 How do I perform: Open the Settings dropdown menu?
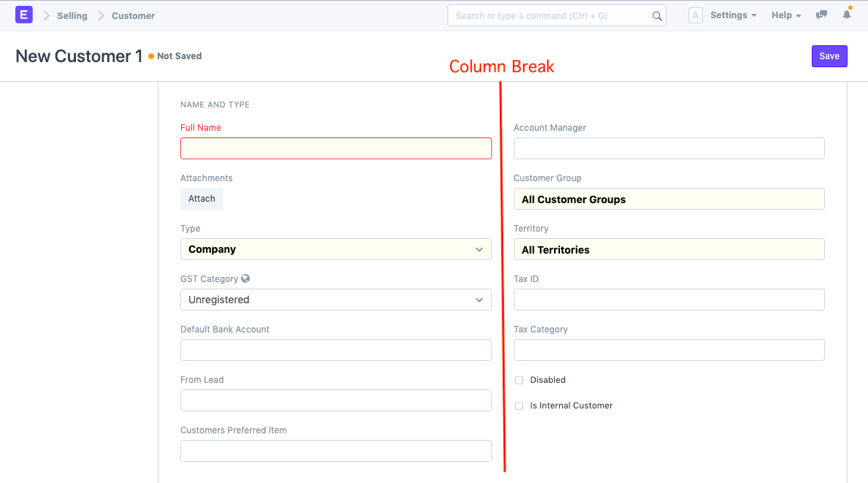point(733,15)
